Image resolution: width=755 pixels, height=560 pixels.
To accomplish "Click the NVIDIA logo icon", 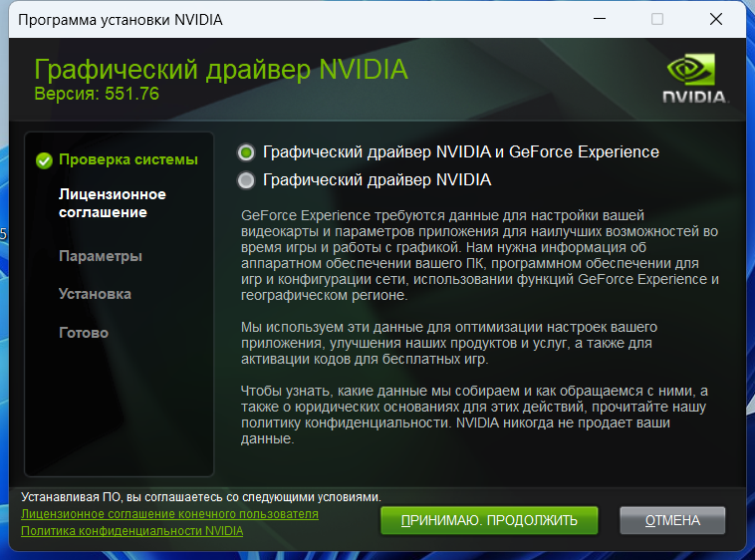I will 695,79.
